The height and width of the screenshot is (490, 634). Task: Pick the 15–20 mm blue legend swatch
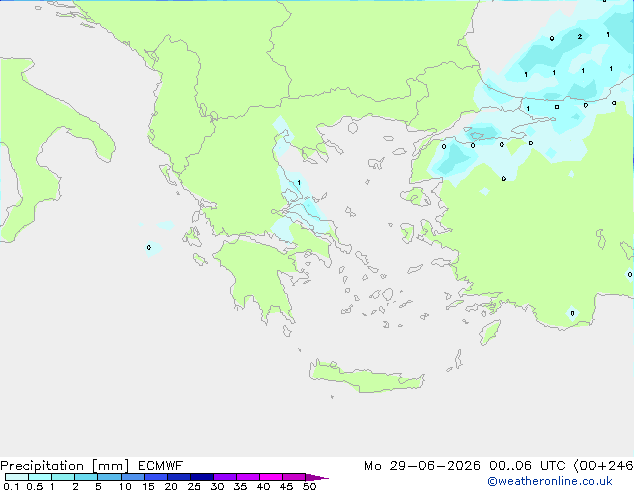pyautogui.click(x=155, y=477)
